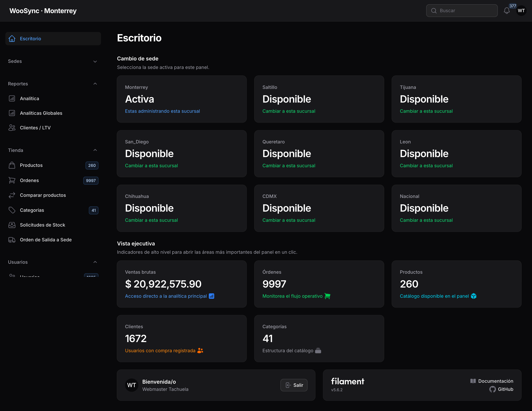Click the v5.6.2 version text
Screen dimensions: 532x411
pos(337,390)
